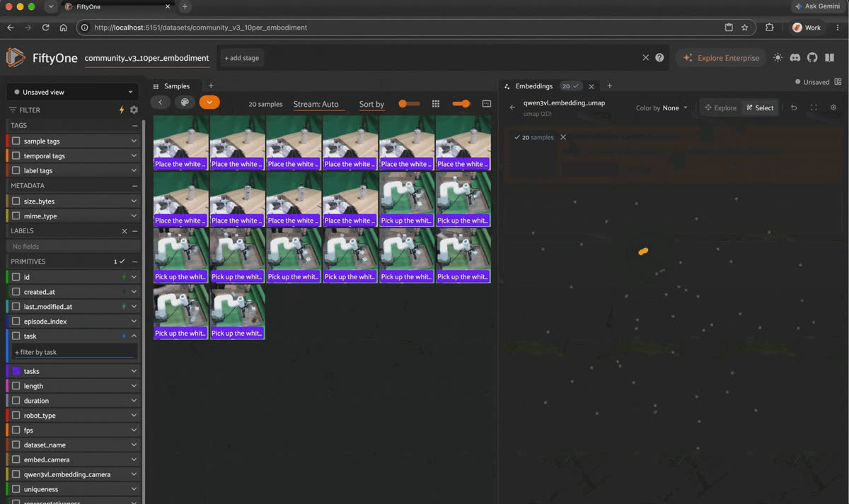The image size is (849, 504).
Task: Toggle the sample tags checkbox
Action: [x=16, y=141]
